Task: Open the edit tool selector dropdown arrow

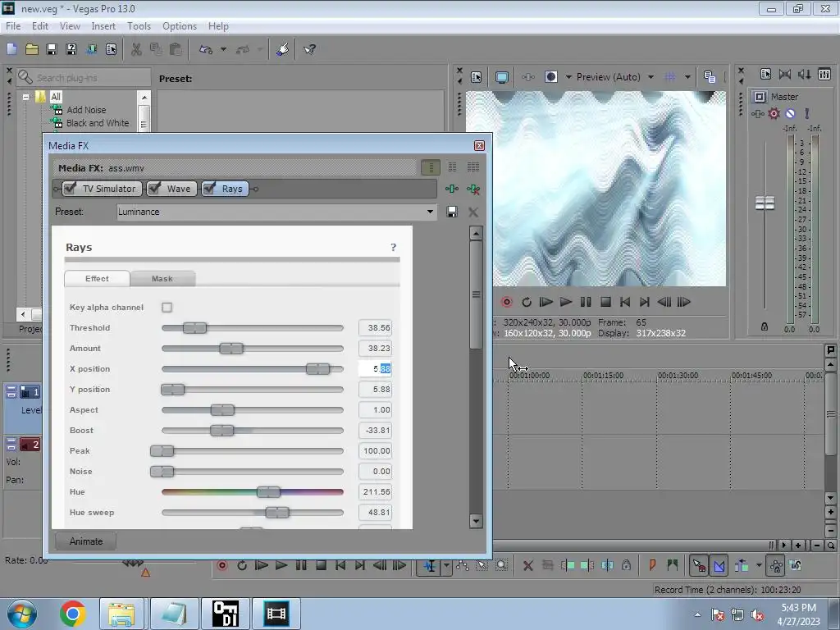Action: pyautogui.click(x=446, y=566)
